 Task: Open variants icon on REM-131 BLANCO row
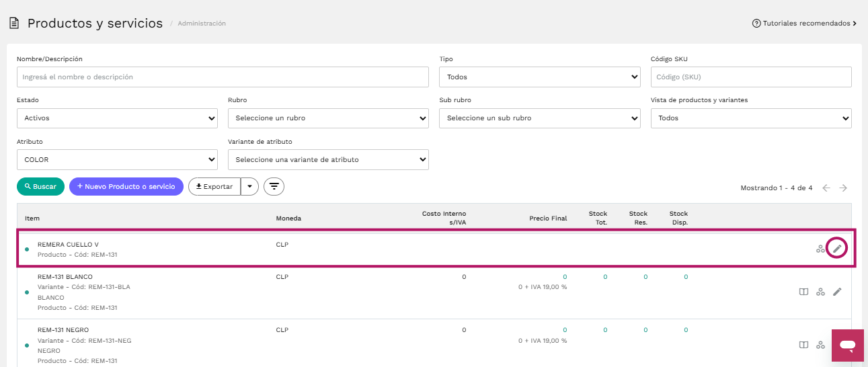click(820, 292)
